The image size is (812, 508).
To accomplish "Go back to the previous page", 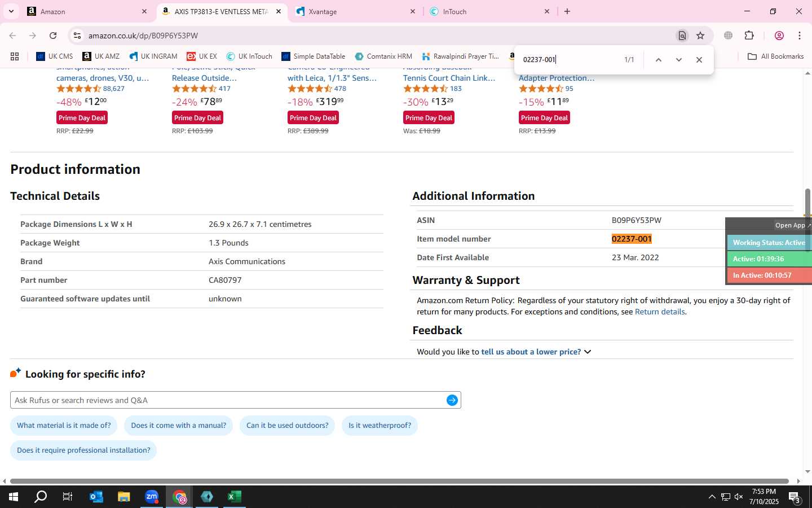I will [x=12, y=36].
